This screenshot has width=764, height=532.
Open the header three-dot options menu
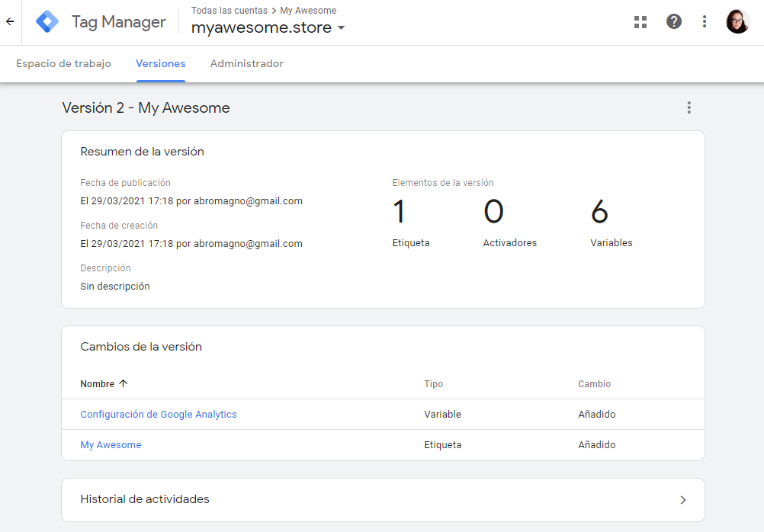pos(704,21)
